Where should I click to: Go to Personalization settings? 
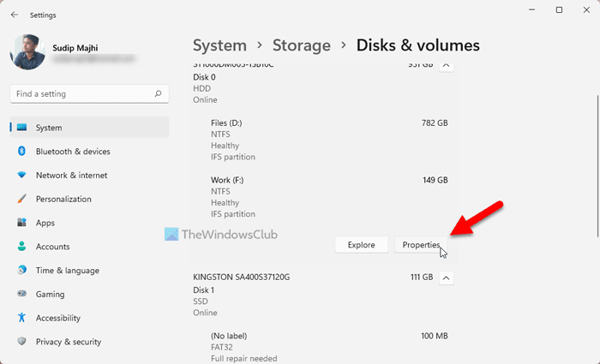click(x=63, y=199)
